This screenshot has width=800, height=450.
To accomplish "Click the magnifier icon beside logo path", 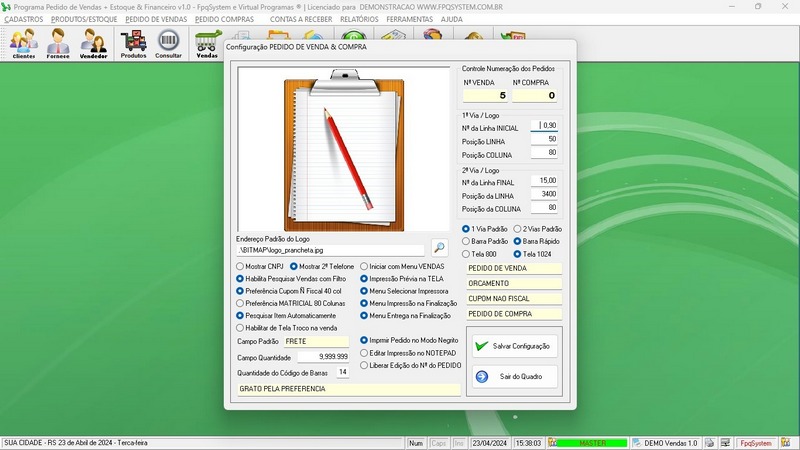I will tap(440, 247).
